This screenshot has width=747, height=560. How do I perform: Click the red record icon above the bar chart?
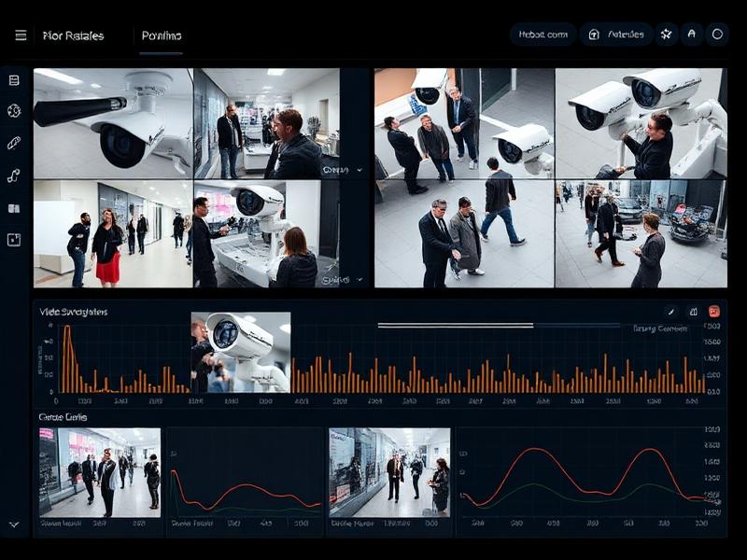[x=713, y=312]
